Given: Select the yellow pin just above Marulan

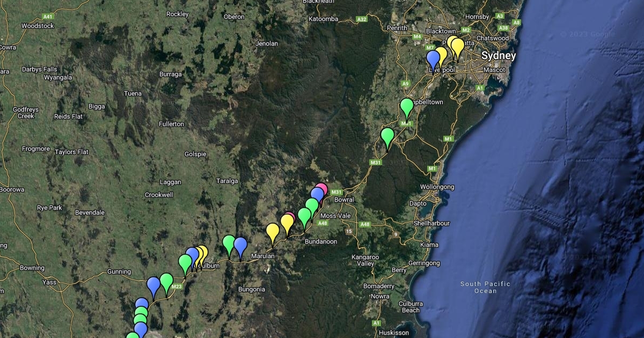Looking at the screenshot, I should click(273, 232).
